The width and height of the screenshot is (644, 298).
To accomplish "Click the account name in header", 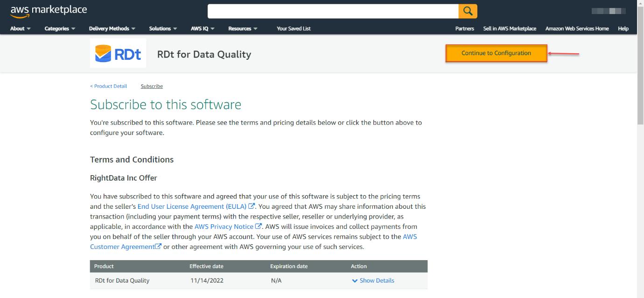I will [x=609, y=11].
